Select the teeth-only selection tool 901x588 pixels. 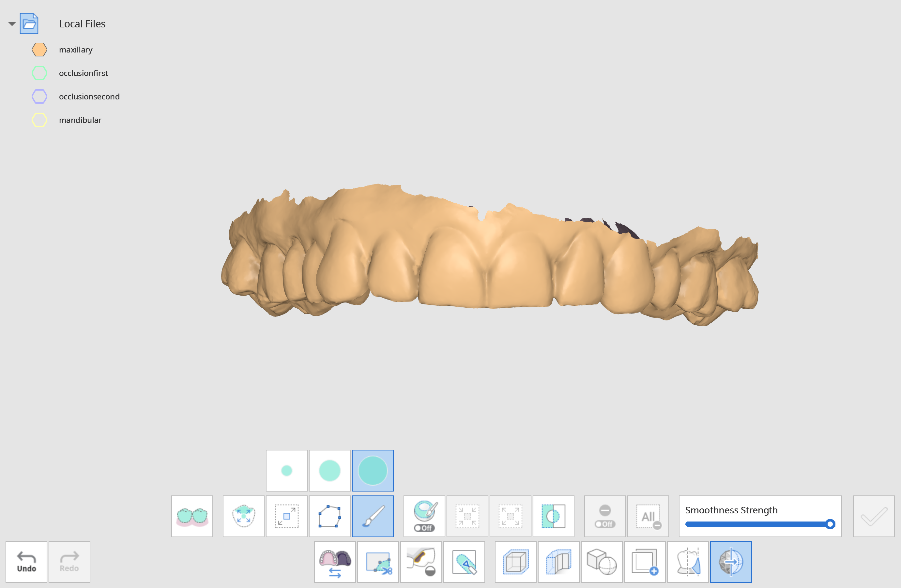(x=192, y=516)
